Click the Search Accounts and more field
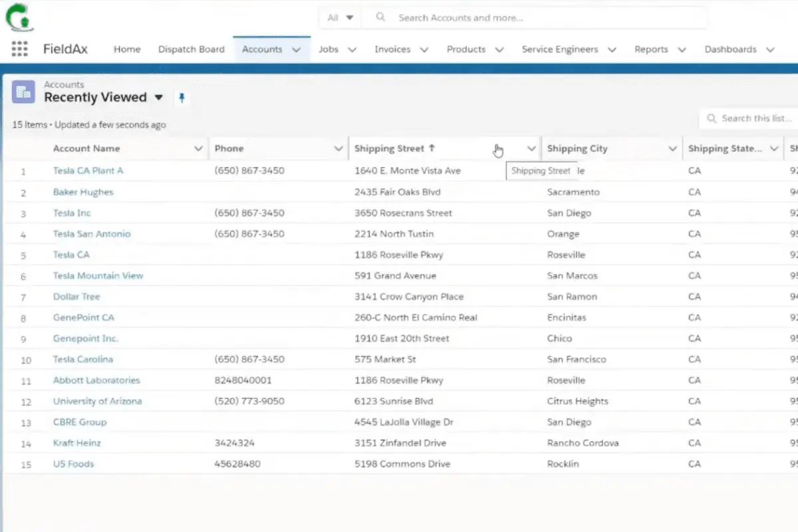Screen dimensions: 798x532 (534, 17)
